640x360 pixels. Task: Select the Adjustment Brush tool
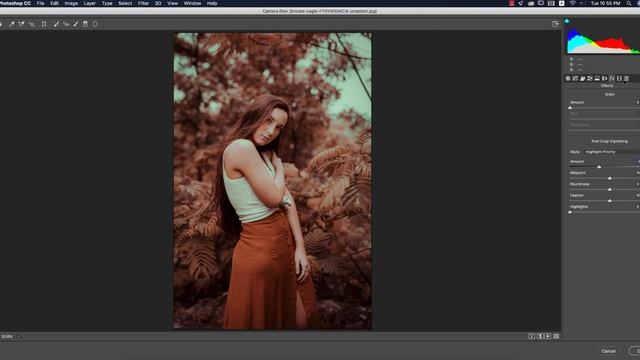tap(76, 24)
